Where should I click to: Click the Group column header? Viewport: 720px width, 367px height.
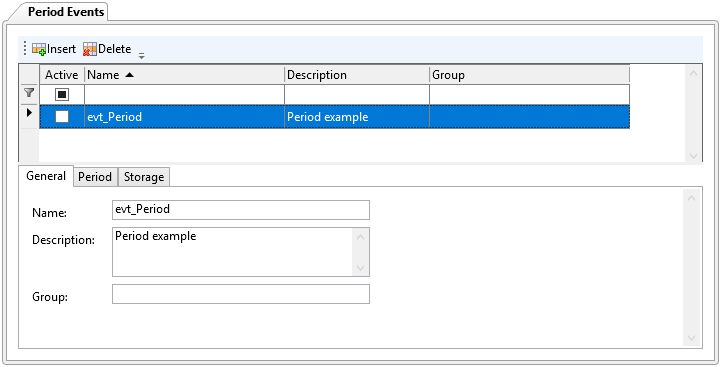530,75
